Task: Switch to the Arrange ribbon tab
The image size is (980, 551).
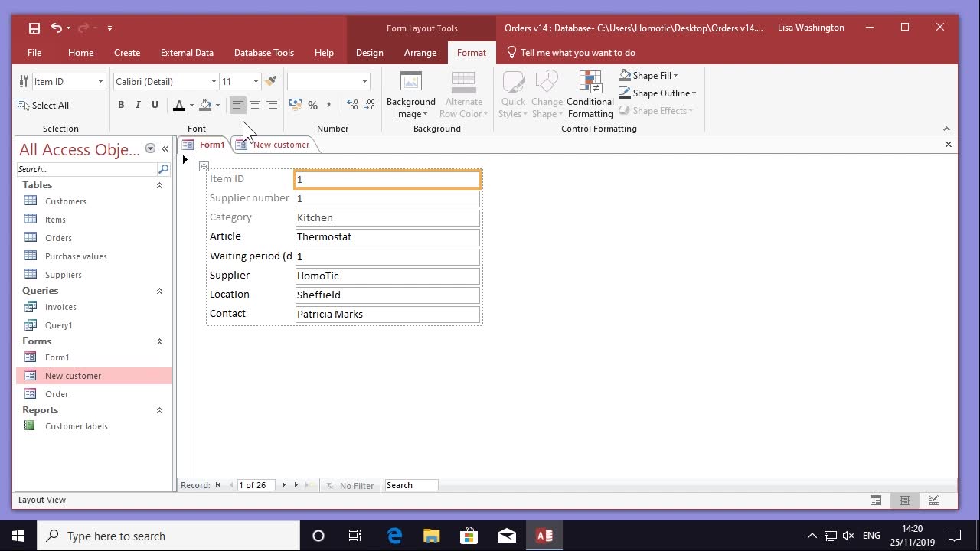Action: [x=420, y=53]
